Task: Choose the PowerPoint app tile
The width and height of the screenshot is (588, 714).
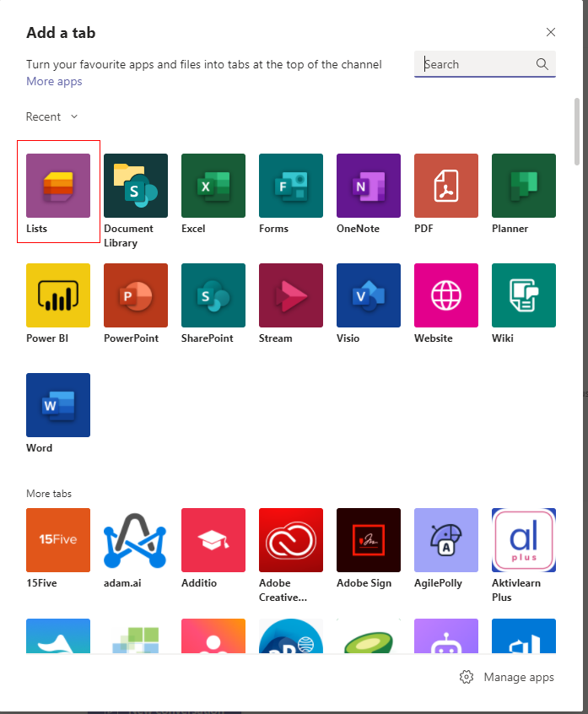Action: coord(136,295)
